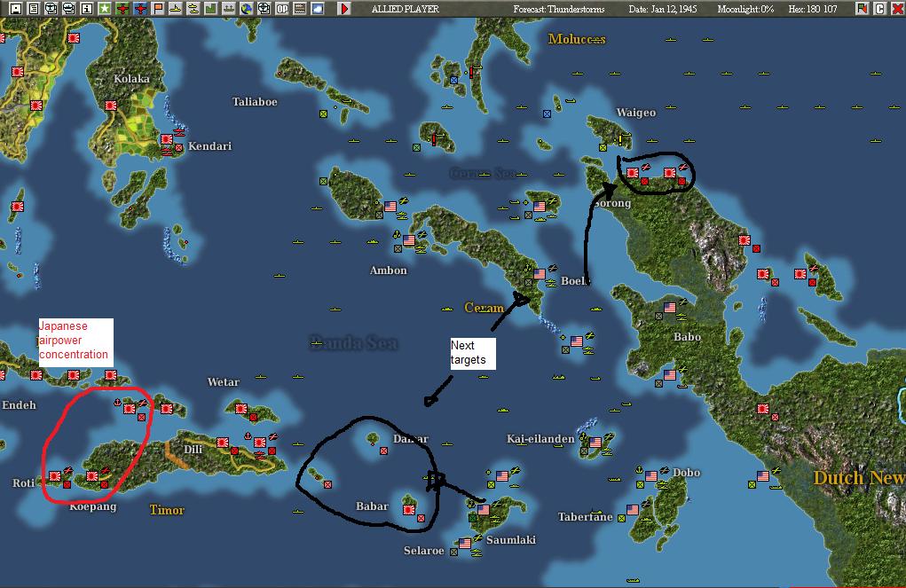The image size is (906, 588).
Task: Click the green star toolbar icon
Action: coord(105,8)
